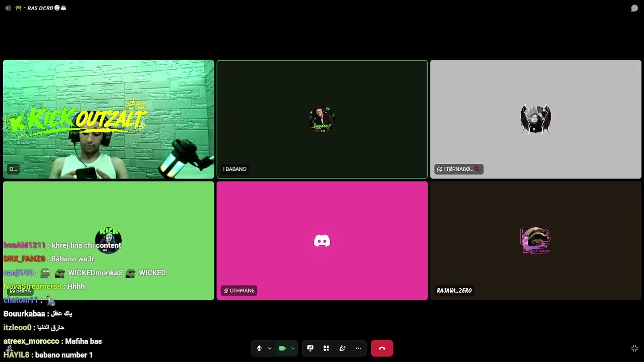Click the 'babano number 1' chat message
Image resolution: width=644 pixels, height=362 pixels.
(64, 355)
